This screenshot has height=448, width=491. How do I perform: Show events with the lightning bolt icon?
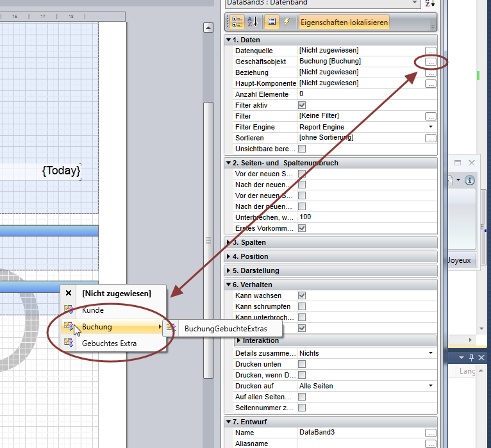[x=287, y=22]
